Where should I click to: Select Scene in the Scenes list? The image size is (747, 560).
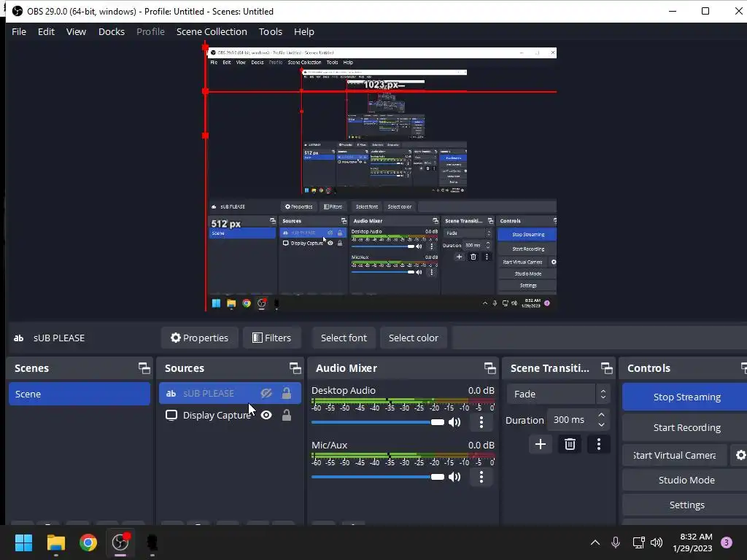[x=79, y=394]
